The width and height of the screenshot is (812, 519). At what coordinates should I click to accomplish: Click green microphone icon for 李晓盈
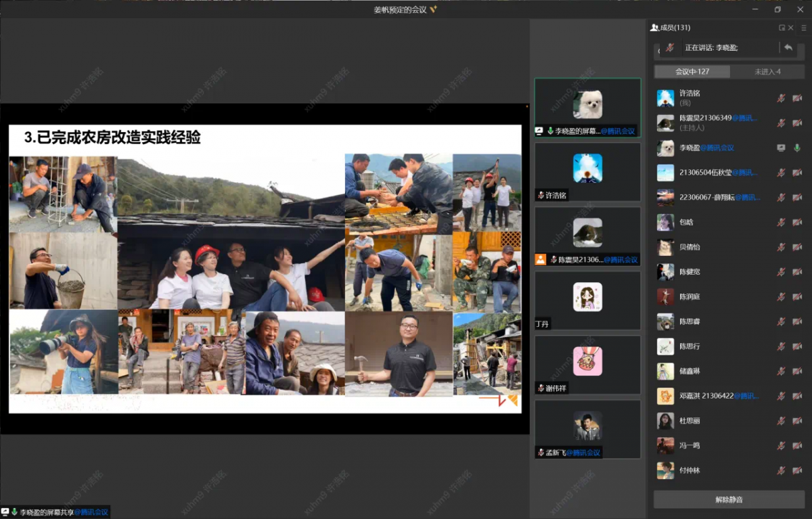[797, 148]
